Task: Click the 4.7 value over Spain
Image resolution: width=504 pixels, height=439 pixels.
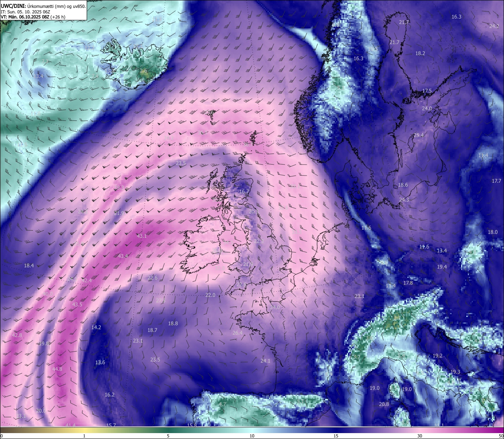Action: tap(222, 404)
